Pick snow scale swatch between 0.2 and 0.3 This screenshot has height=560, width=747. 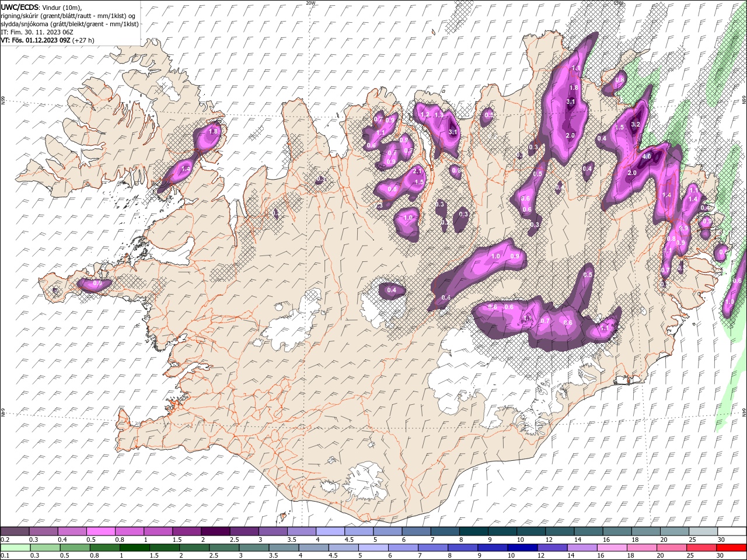click(x=15, y=531)
